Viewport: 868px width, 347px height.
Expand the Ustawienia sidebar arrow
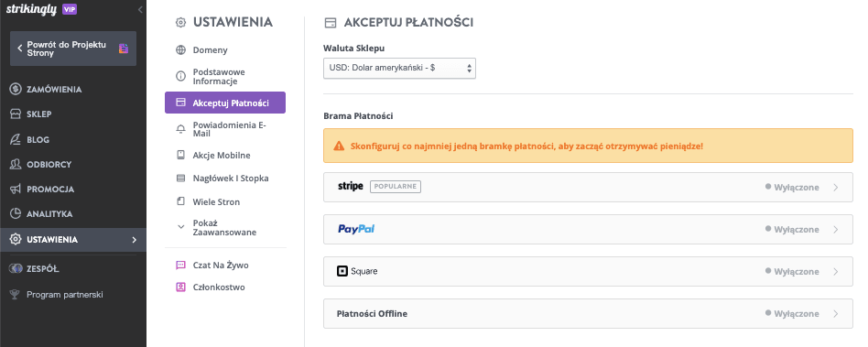[134, 240]
